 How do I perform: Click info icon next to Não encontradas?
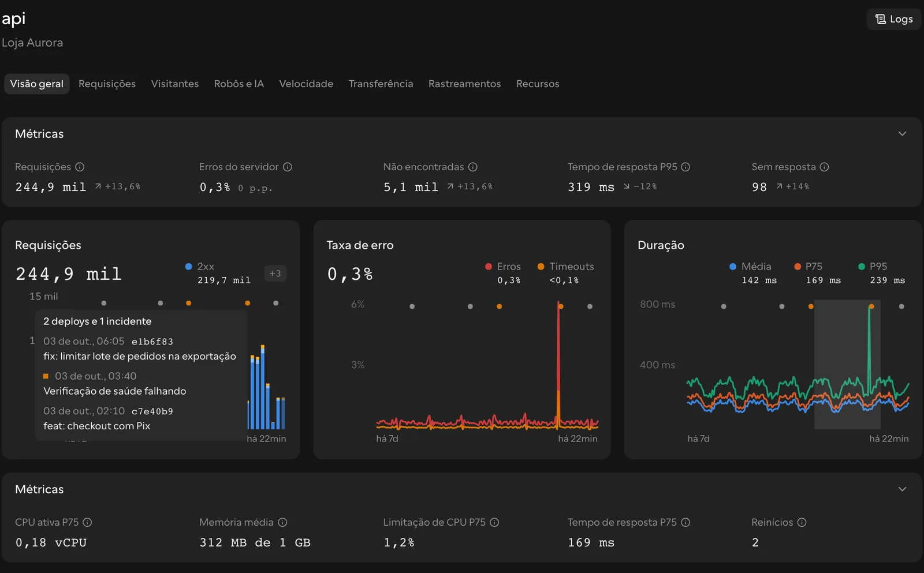473,167
